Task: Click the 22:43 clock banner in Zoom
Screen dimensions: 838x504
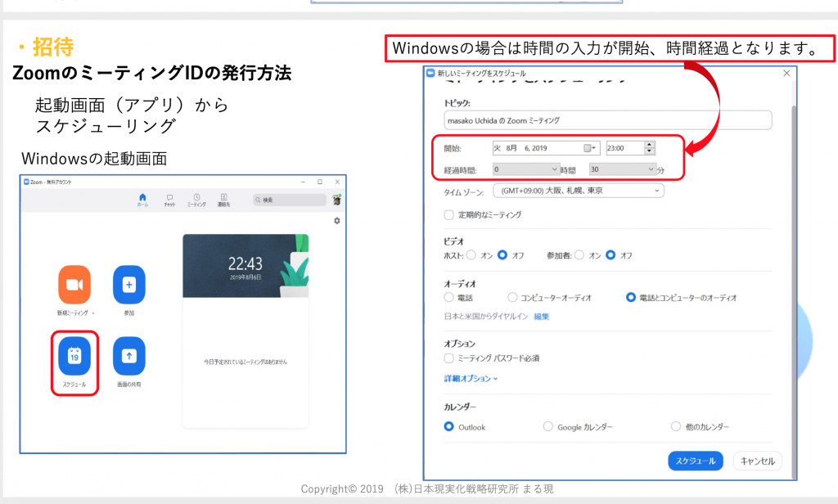Action: point(246,266)
